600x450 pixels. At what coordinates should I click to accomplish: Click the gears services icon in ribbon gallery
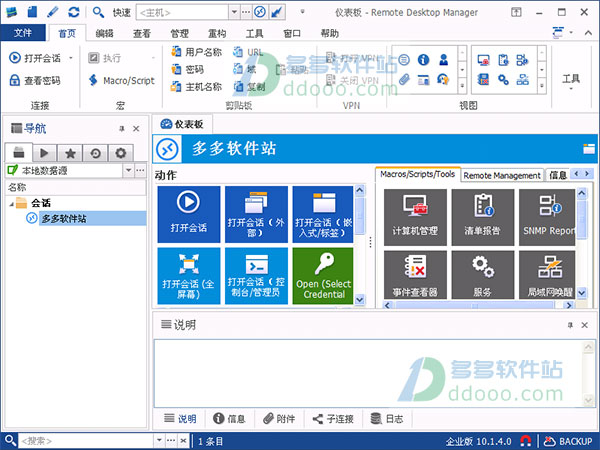(503, 80)
